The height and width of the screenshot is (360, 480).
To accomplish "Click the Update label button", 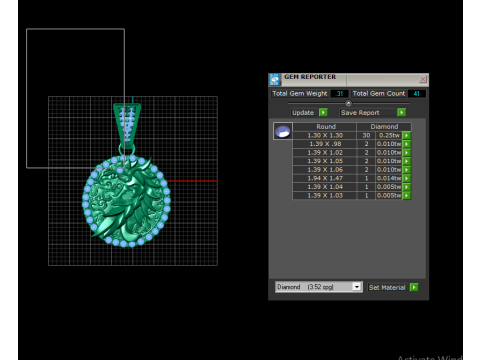I will click(303, 113).
